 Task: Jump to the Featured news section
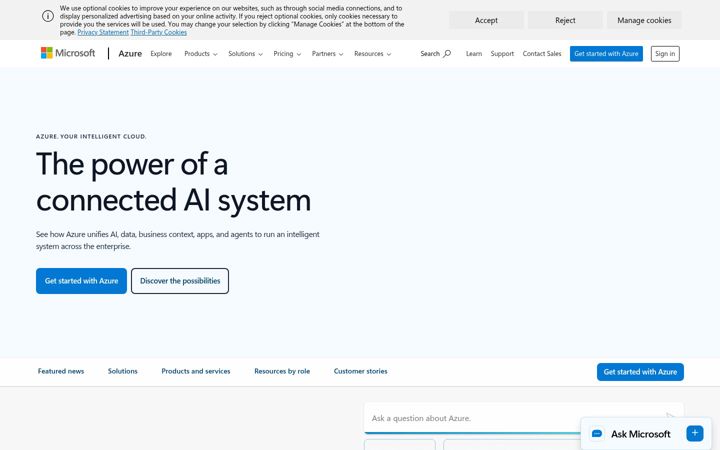(61, 371)
